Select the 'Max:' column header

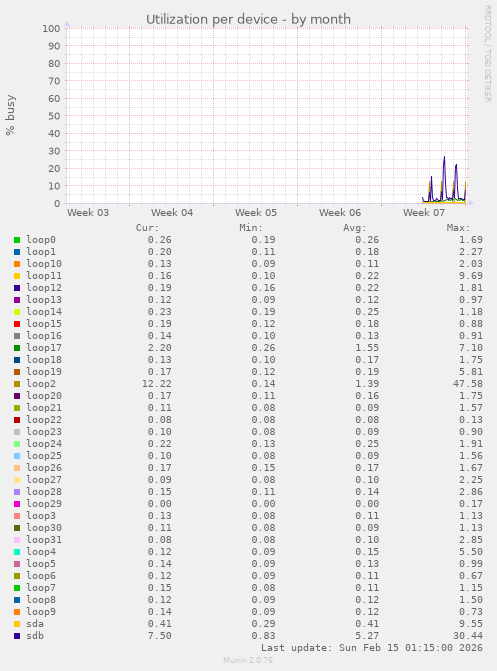click(x=458, y=228)
